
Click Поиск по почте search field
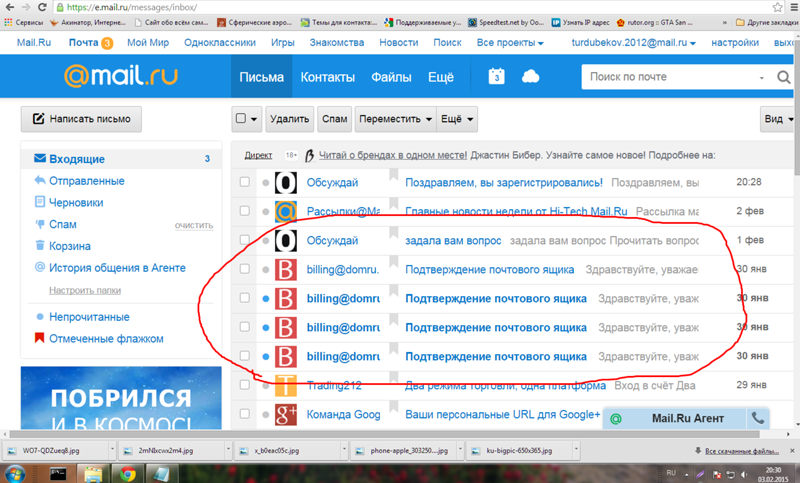pos(671,77)
